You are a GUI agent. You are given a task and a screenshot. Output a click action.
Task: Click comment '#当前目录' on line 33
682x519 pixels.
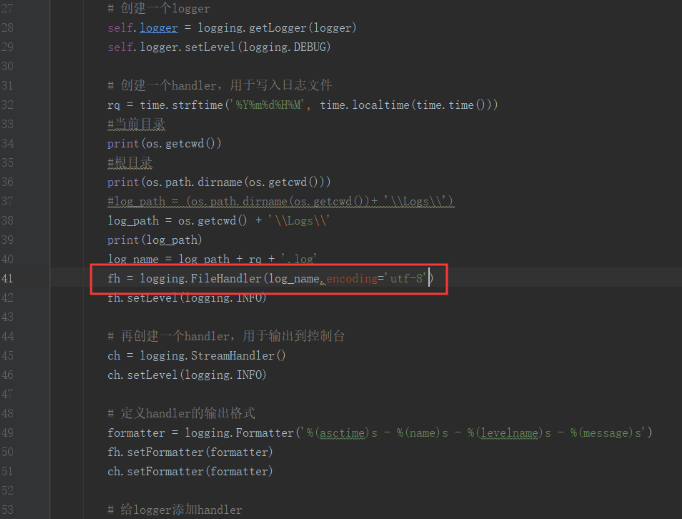[x=136, y=124]
